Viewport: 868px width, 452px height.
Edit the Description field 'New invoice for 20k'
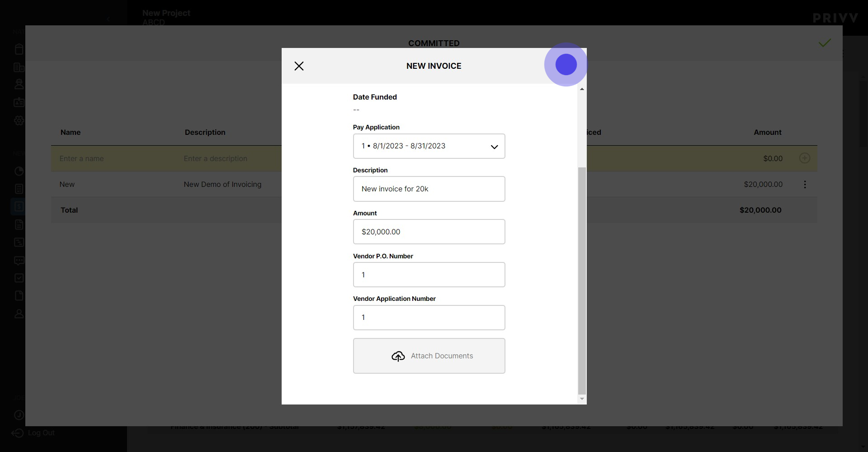point(429,189)
